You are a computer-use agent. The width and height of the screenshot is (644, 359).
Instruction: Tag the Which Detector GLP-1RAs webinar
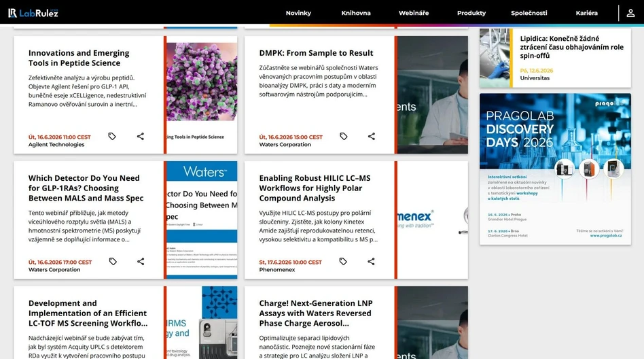coord(113,261)
